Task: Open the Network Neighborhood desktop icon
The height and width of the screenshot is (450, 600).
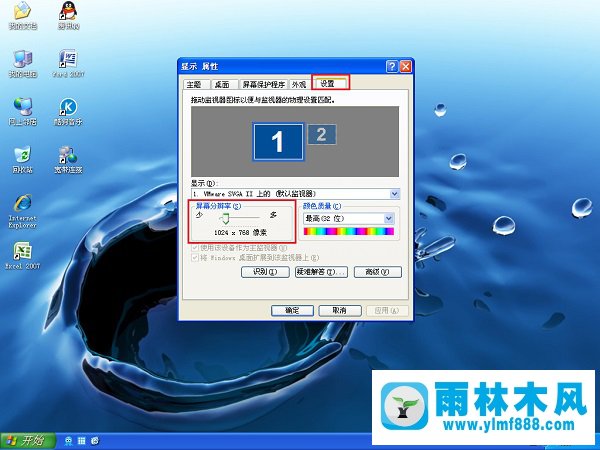Action: (23, 111)
